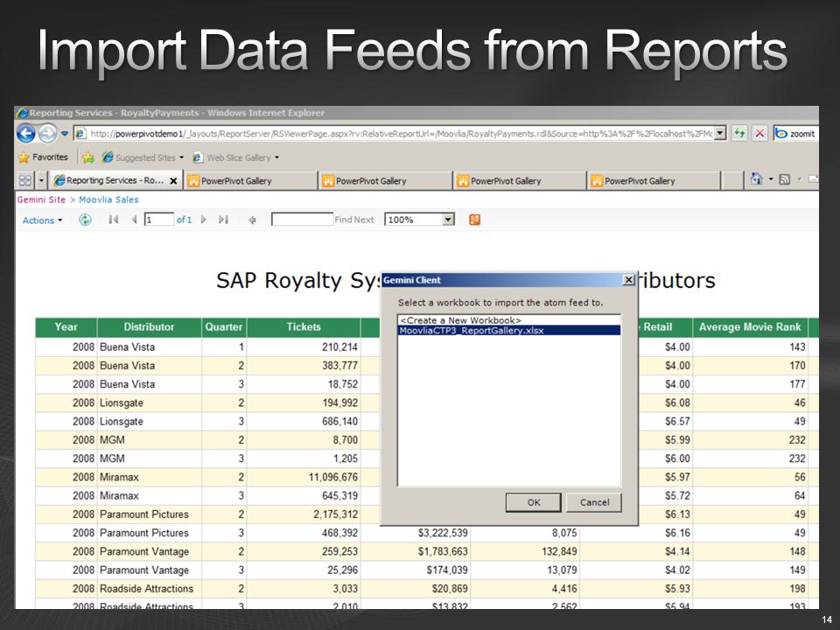Open the recent pages dropdown beside Forward
Image resolution: width=840 pixels, height=630 pixels.
coord(64,134)
